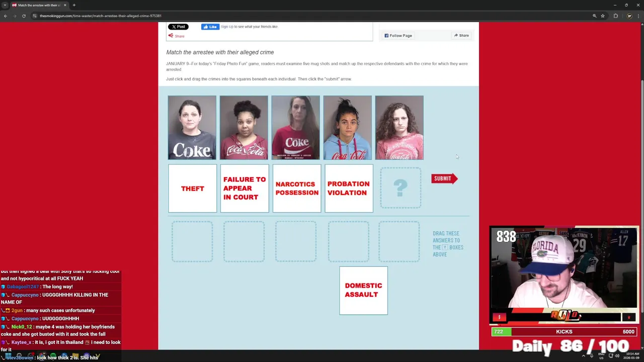
Task: Open the Windows Start button
Action: pyautogui.click(x=8, y=356)
